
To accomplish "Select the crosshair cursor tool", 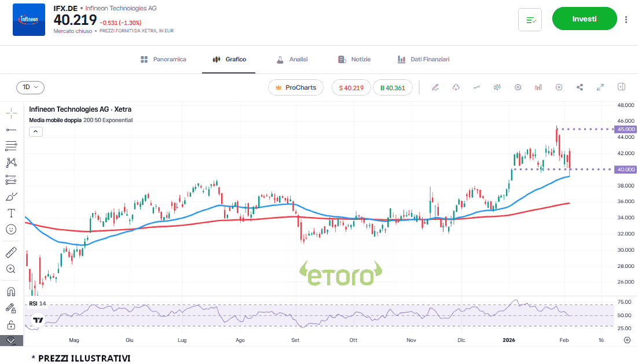I will click(x=11, y=113).
